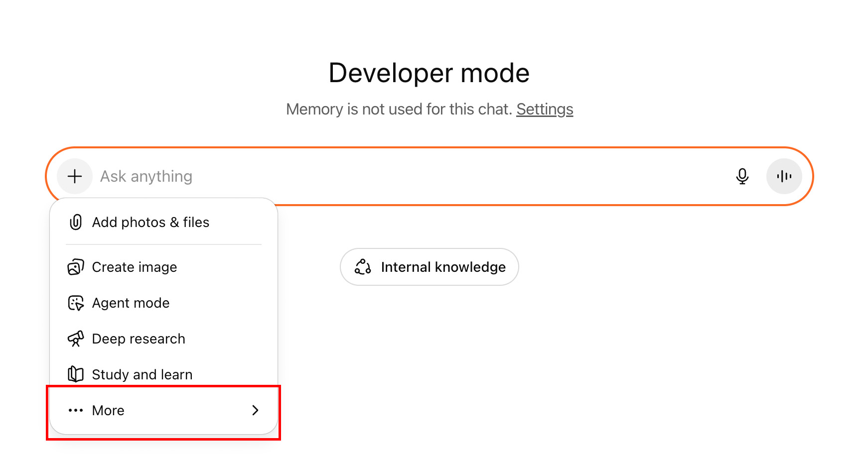Select the Deep research telescope icon
The width and height of the screenshot is (868, 461).
(75, 339)
